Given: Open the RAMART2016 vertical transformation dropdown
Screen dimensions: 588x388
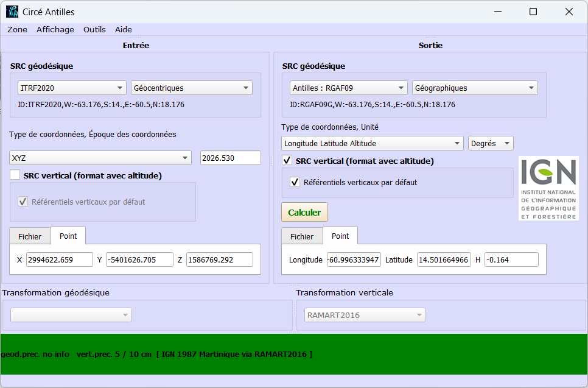Looking at the screenshot, I should pos(365,315).
